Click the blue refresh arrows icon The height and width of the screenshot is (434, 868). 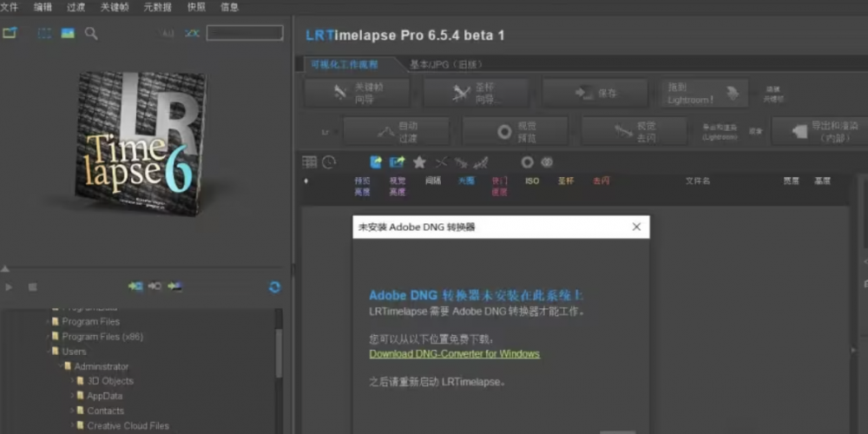click(x=274, y=286)
